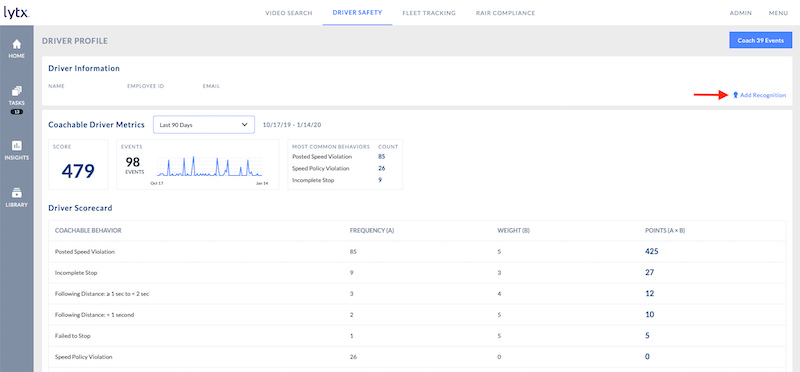800x372 pixels.
Task: Click the Add Recognition link
Action: point(763,95)
